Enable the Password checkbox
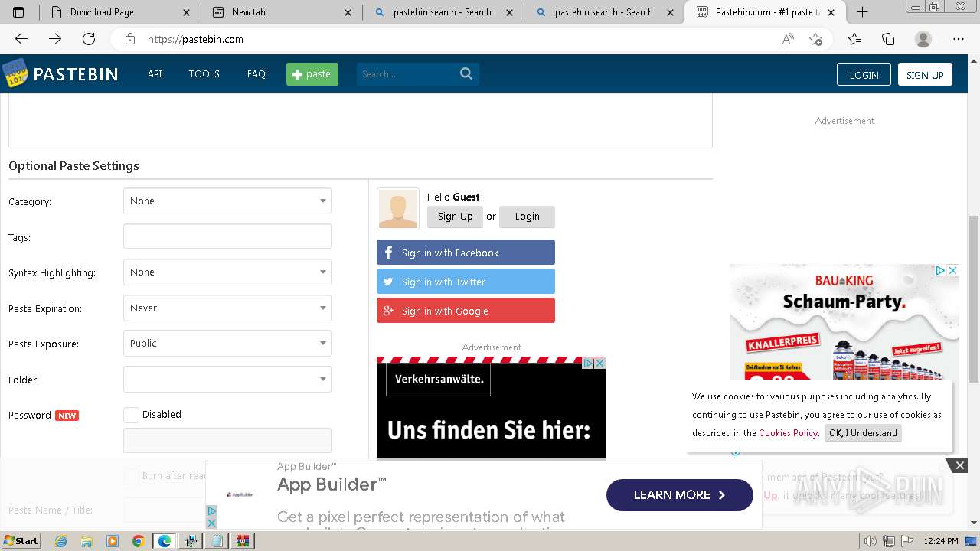Image resolution: width=980 pixels, height=551 pixels. [x=132, y=415]
